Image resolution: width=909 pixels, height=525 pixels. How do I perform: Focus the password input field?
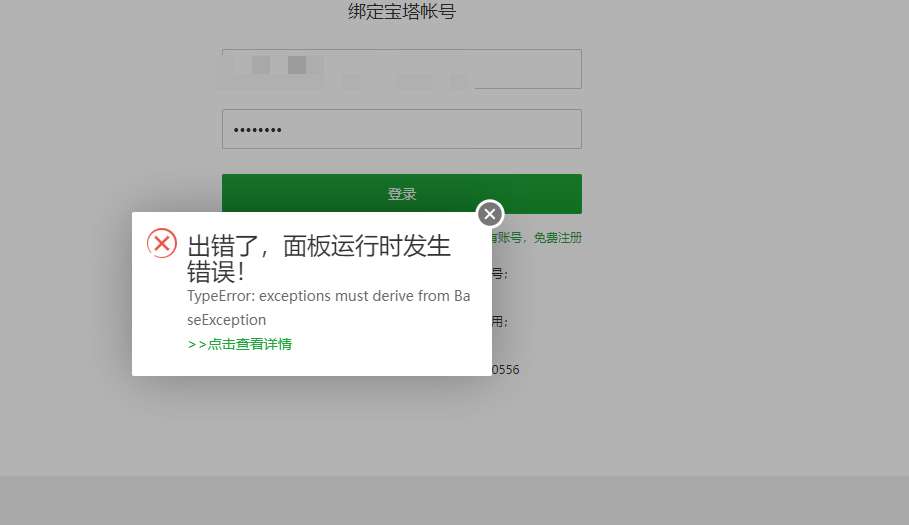[402, 129]
